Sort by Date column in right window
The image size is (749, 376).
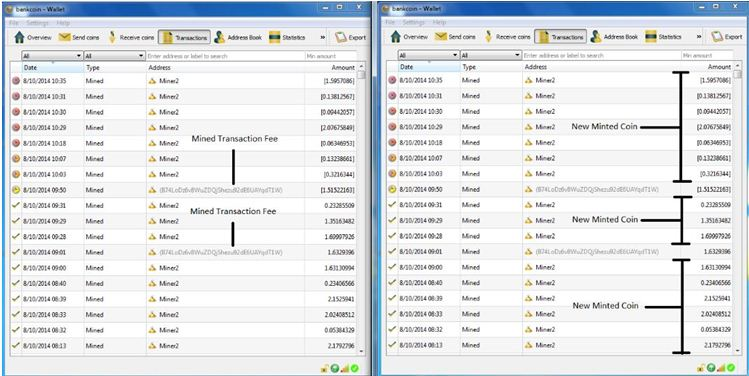pos(429,67)
